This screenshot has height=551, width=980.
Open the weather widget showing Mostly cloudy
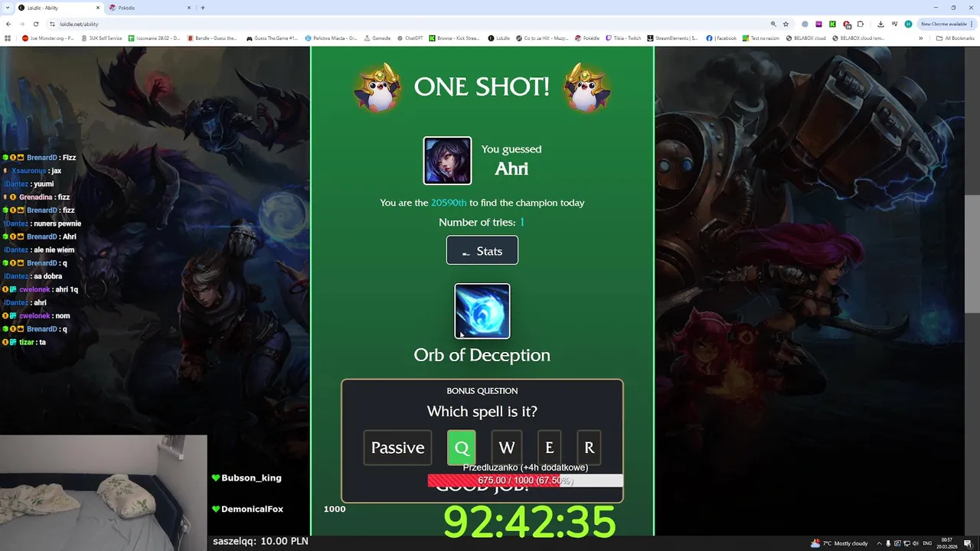(x=841, y=543)
